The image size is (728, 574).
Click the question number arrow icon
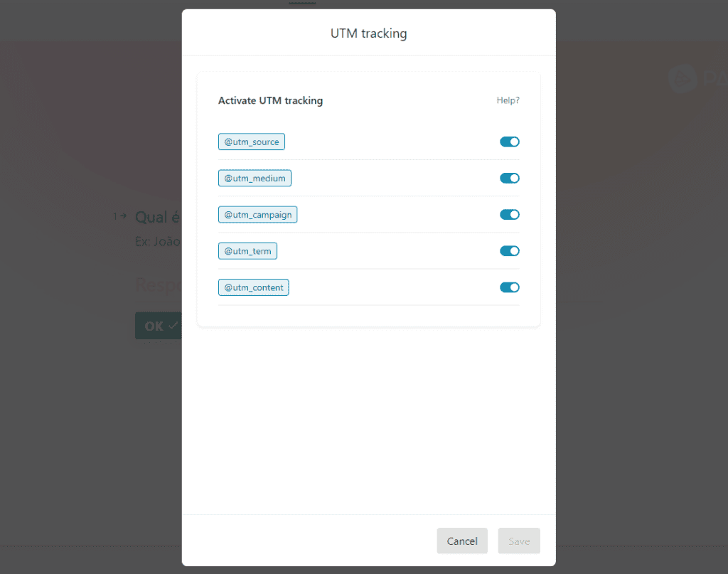pos(119,216)
